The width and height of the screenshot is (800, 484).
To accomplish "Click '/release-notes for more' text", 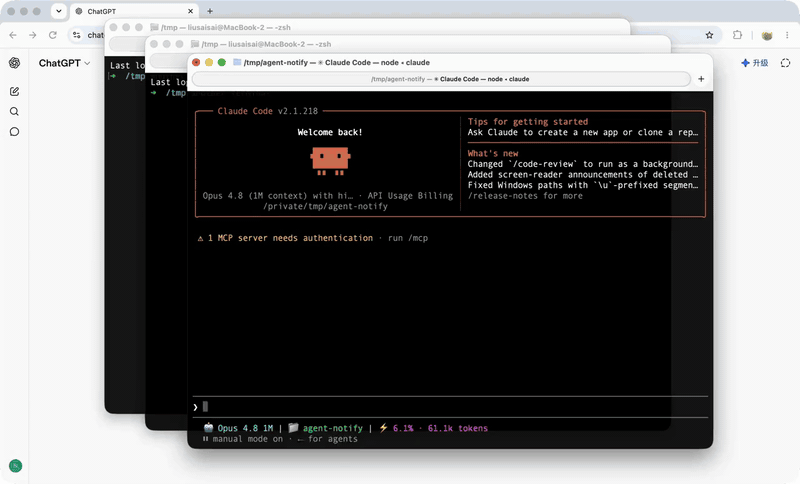I will 525,196.
